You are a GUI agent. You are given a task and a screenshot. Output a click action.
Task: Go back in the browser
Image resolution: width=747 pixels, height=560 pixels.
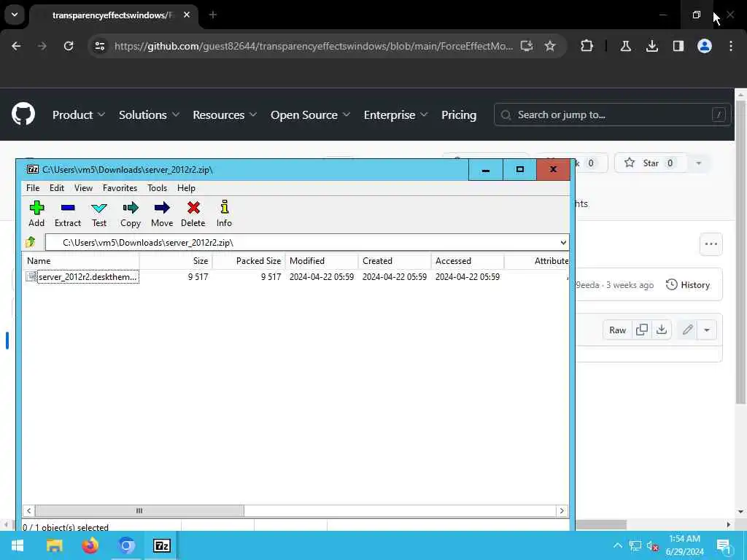[16, 46]
